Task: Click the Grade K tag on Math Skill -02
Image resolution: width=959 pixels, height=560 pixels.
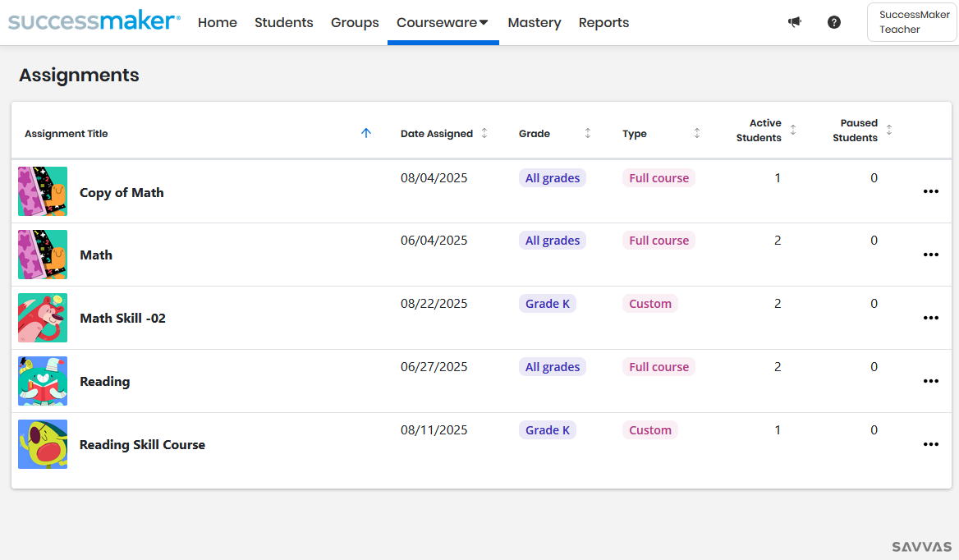Action: [x=548, y=304]
